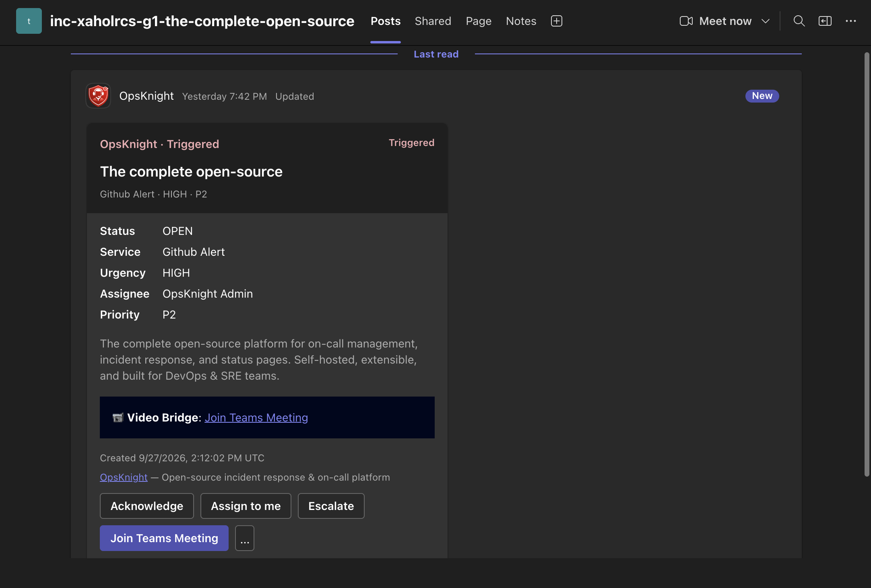
Task: Click the P2 priority value
Action: pyautogui.click(x=169, y=315)
